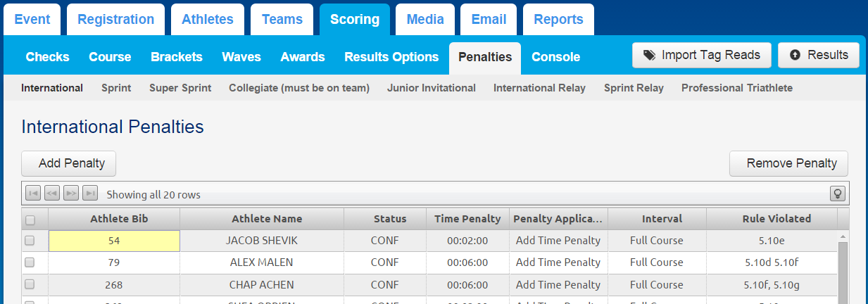
Task: Click the lightbulb icon in grid toolbar
Action: pyautogui.click(x=837, y=194)
